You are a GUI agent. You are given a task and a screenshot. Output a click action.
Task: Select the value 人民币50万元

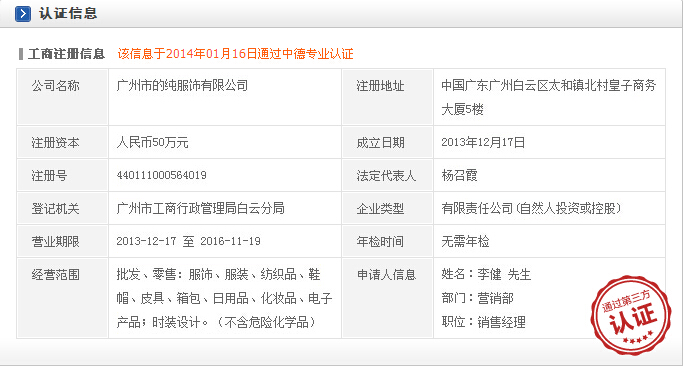(x=152, y=143)
